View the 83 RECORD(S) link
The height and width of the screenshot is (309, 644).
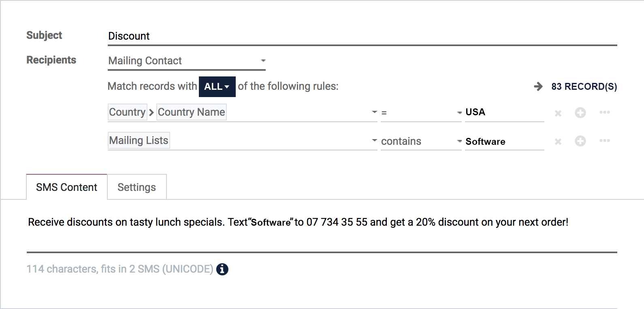click(x=584, y=87)
